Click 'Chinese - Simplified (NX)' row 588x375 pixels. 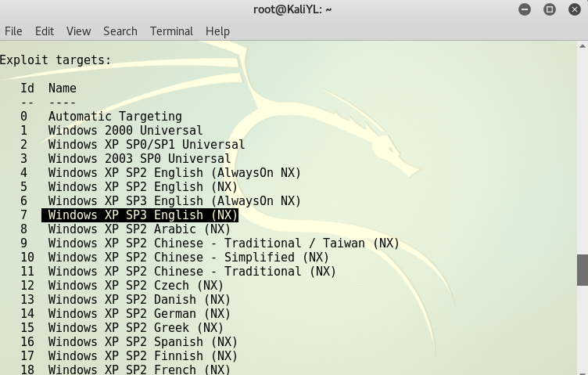174,257
